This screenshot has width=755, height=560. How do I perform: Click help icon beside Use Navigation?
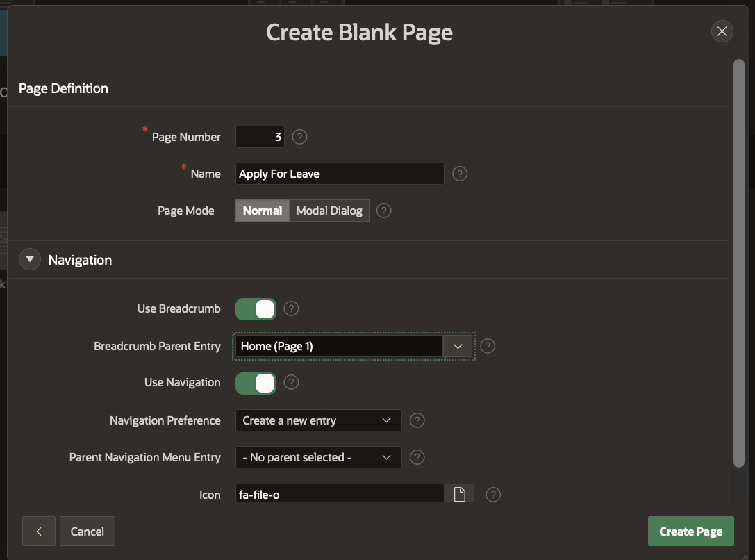click(292, 382)
